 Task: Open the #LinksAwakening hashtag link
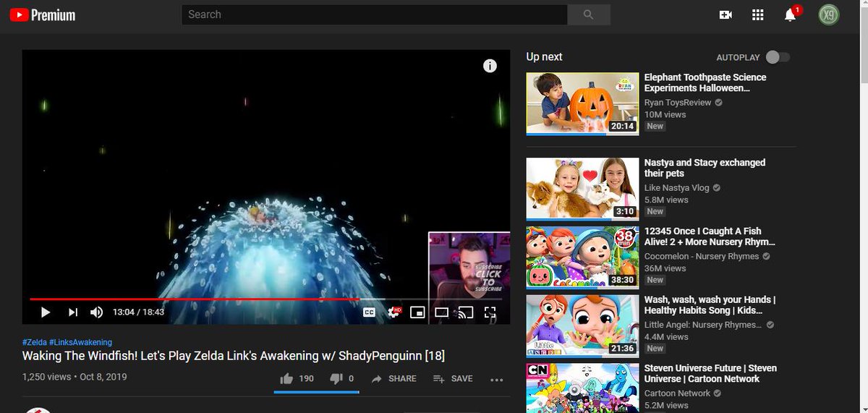tap(80, 342)
